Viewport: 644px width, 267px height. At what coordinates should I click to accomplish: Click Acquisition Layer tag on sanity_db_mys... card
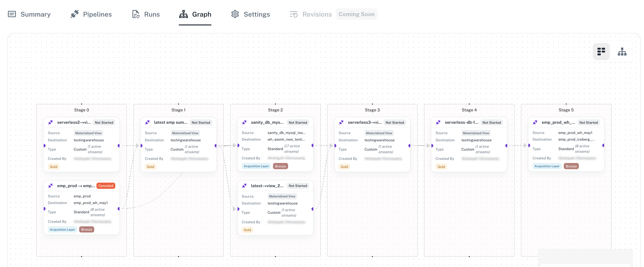(x=256, y=166)
